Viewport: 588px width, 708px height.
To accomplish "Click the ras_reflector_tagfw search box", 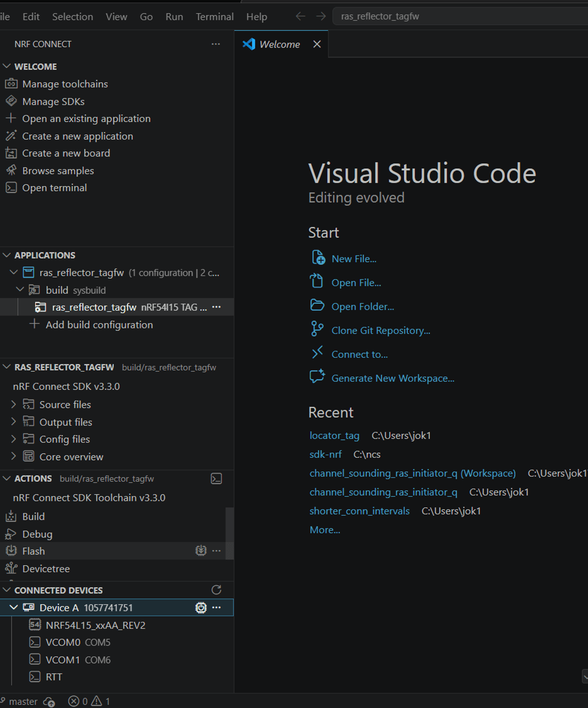I will tap(460, 16).
